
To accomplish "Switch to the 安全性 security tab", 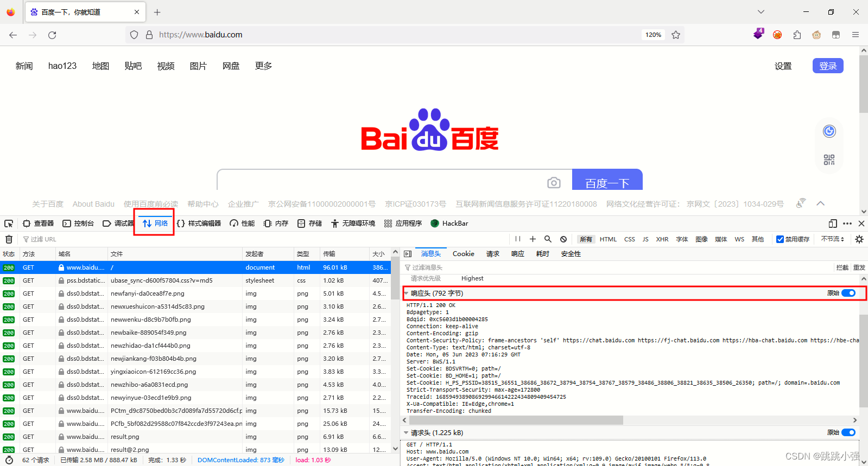I will [571, 254].
